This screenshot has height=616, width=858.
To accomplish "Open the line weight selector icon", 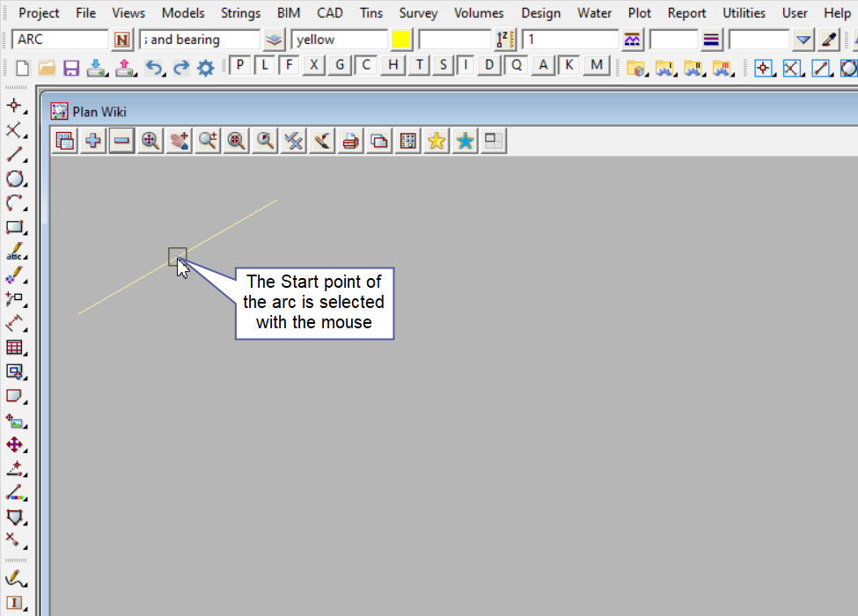I will pos(711,40).
